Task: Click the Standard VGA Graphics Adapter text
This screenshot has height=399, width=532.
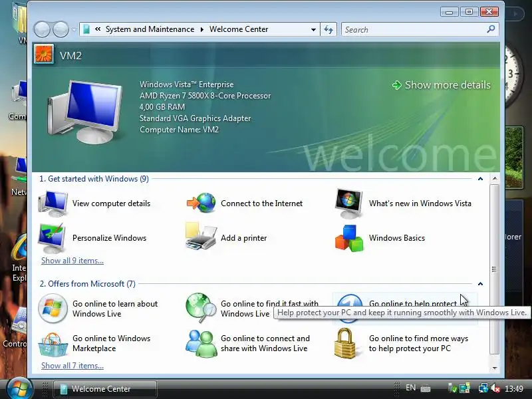Action: coord(195,118)
